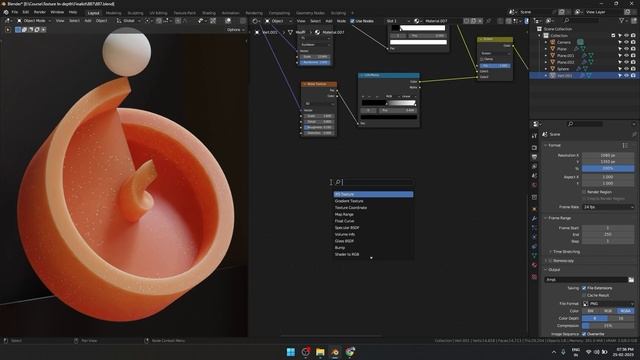
Task: Open the Scene properties tab icon
Action: pos(534,176)
